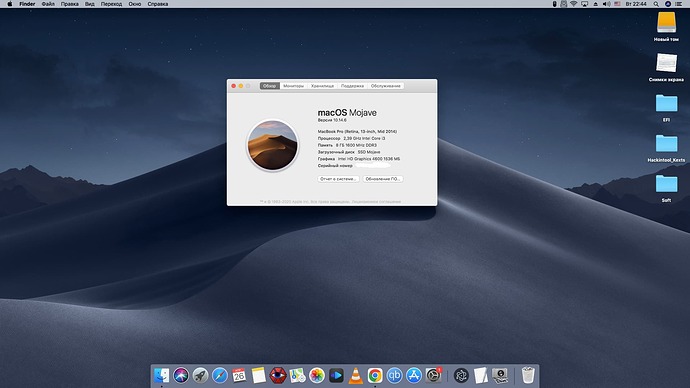Viewport: 690px width, 388px height.
Task: Open the dark atom-shaped app in dock
Action: (461, 375)
